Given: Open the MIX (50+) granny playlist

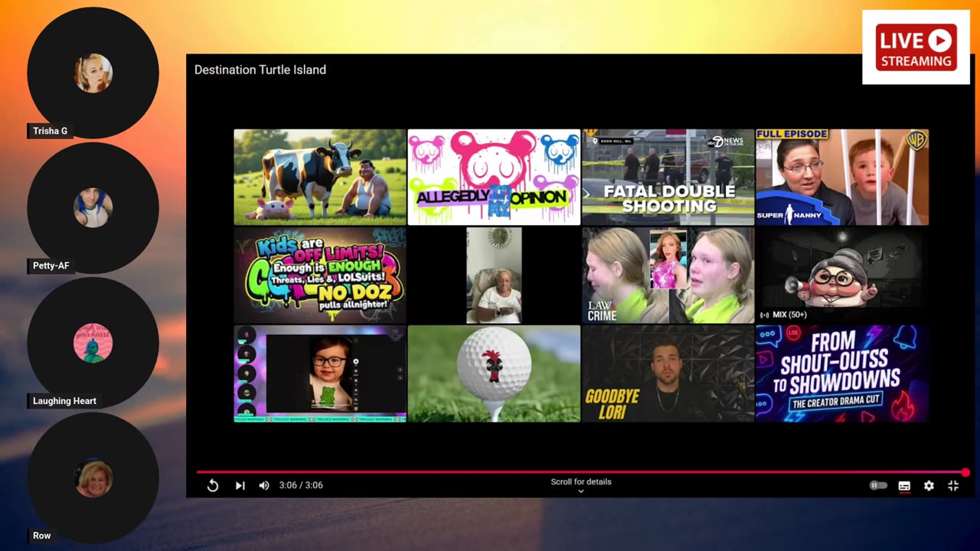Looking at the screenshot, I should pos(842,275).
